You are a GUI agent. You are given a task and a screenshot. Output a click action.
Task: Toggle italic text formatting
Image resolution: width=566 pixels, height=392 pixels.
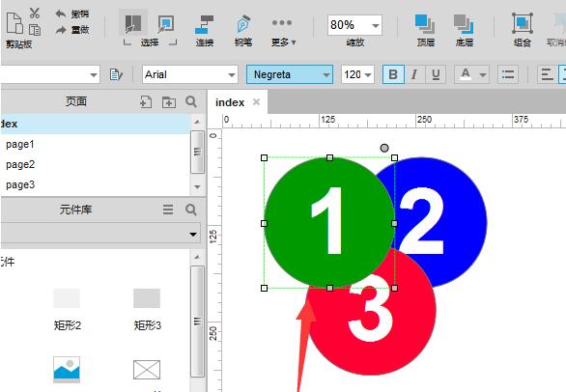(414, 74)
